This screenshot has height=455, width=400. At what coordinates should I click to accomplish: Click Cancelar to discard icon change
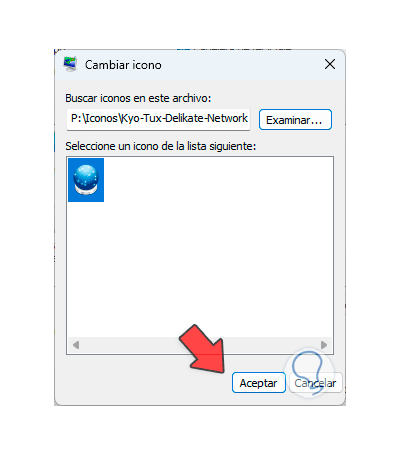click(x=315, y=383)
